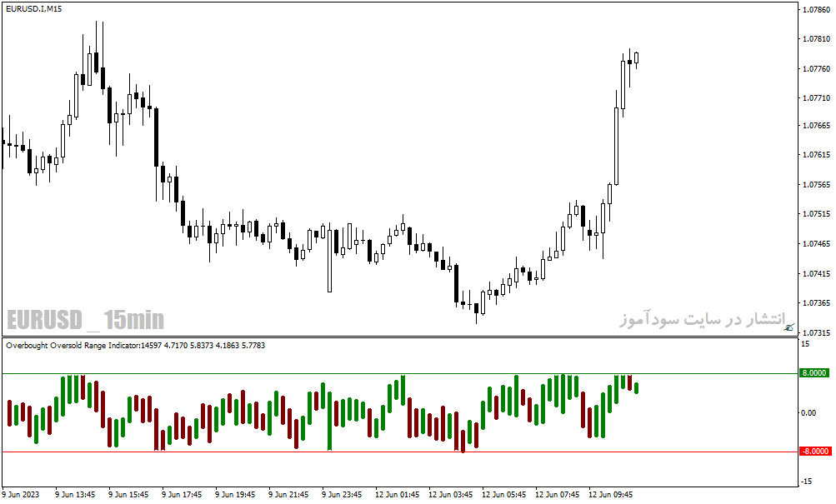Select the 12 Jun 09:45 time label
The image size is (836, 504).
pyautogui.click(x=610, y=494)
